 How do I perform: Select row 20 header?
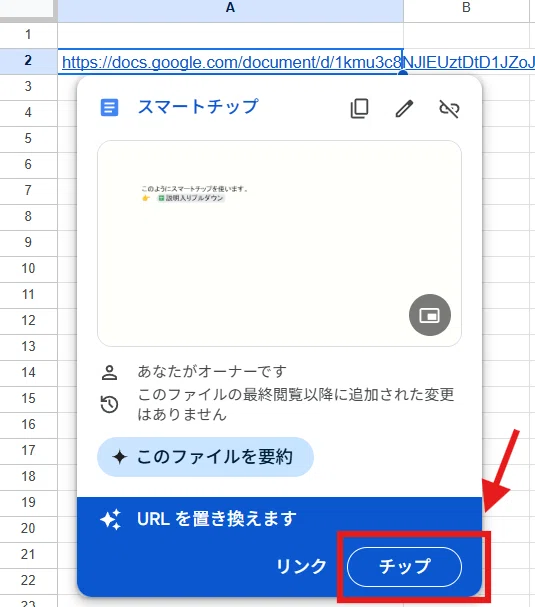point(28,528)
